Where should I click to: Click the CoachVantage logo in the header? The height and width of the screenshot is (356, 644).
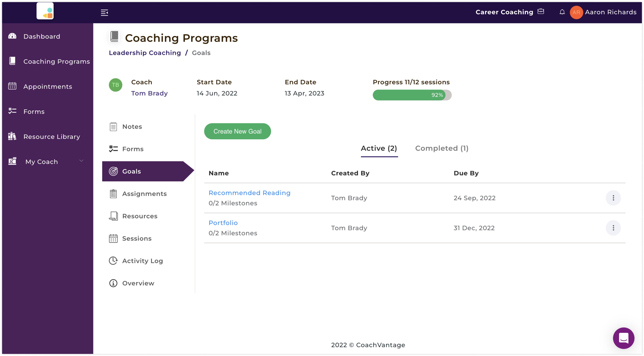[x=45, y=11]
